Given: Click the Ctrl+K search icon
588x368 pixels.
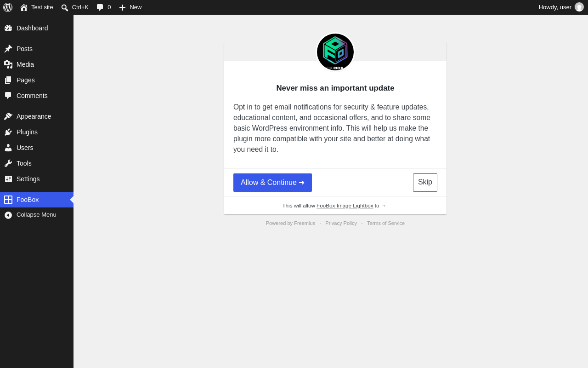Looking at the screenshot, I should [65, 7].
